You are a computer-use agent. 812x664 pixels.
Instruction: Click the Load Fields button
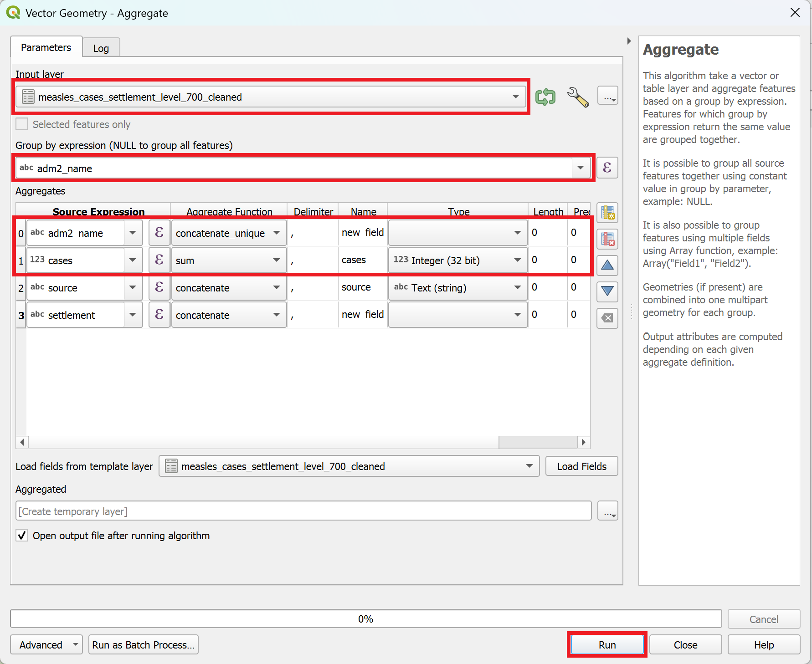[x=581, y=466]
